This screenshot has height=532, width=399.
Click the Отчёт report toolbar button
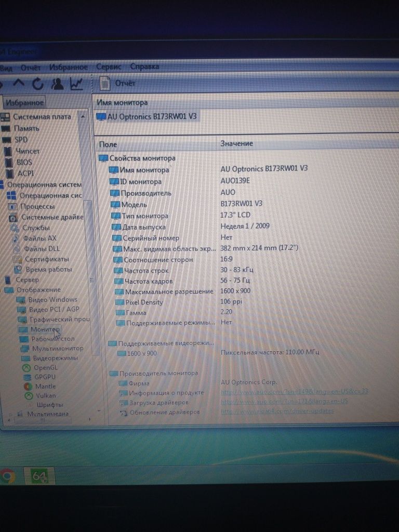pyautogui.click(x=117, y=83)
